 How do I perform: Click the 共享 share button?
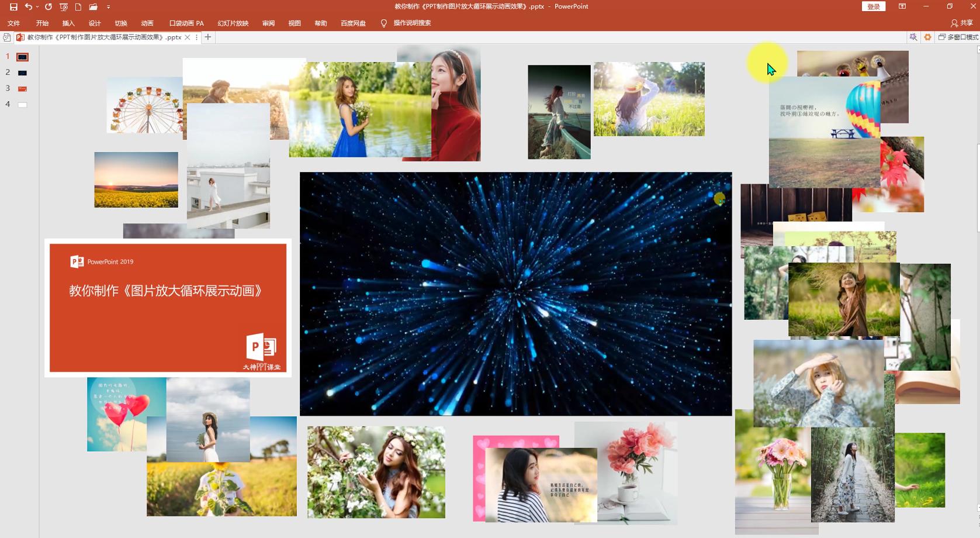tap(962, 23)
